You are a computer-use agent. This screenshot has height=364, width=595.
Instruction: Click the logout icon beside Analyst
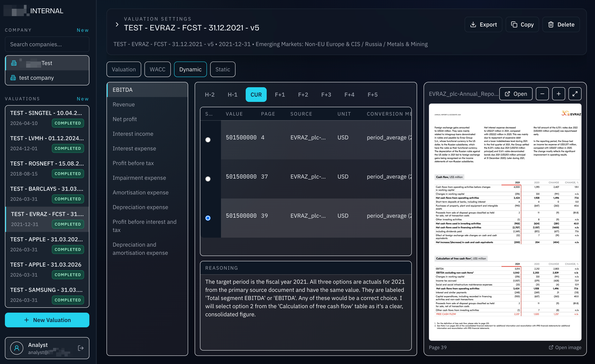81,348
